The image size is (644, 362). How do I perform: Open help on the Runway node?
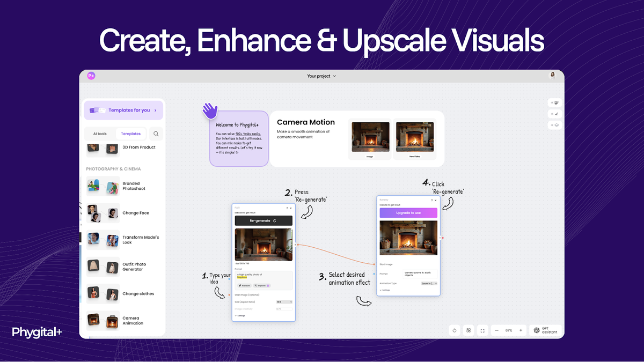[x=431, y=200]
